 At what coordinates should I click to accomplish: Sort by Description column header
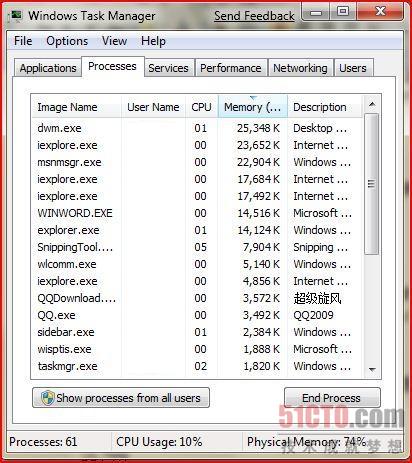[x=325, y=107]
